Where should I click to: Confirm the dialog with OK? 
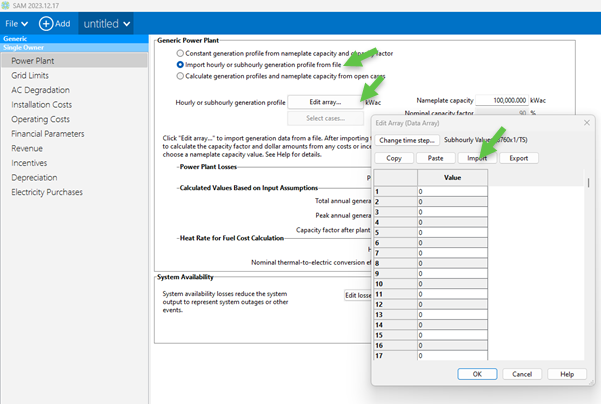click(477, 374)
